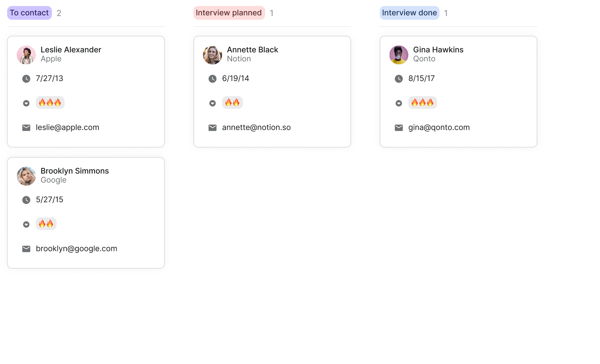Image resolution: width=600 pixels, height=364 pixels.
Task: Open the rating dropdown icon on Annette Black's card
Action: tap(212, 103)
